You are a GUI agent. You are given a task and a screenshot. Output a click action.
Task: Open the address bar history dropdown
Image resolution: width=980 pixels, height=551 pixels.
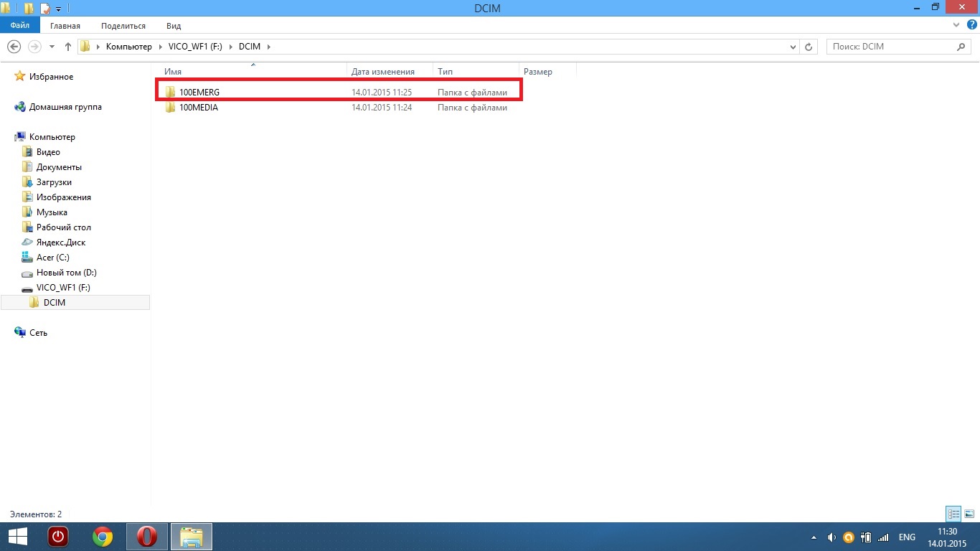coord(792,47)
